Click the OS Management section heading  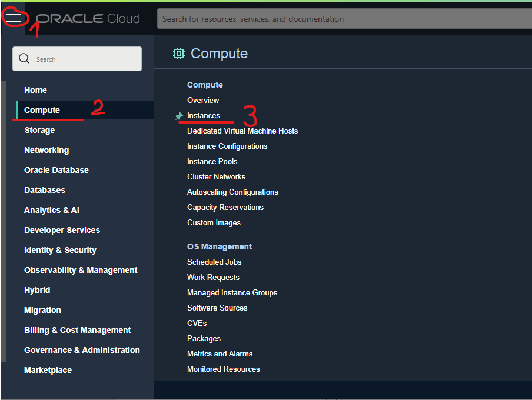(220, 246)
